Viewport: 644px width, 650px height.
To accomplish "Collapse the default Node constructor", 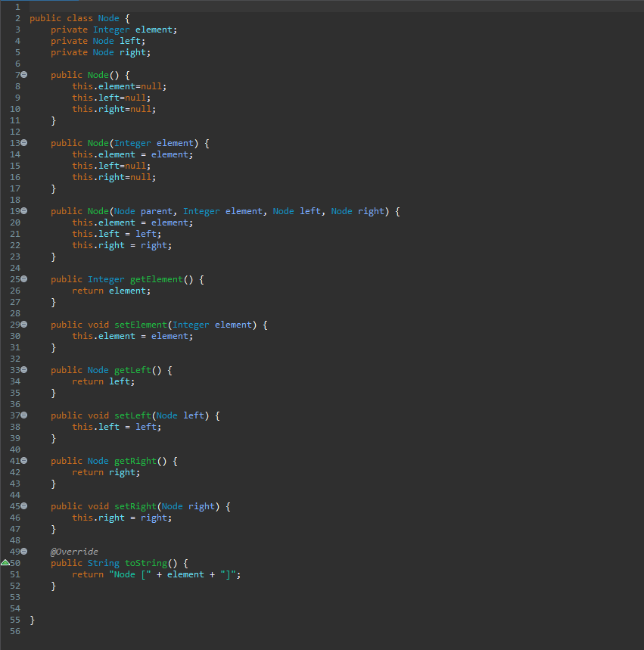I will tap(23, 74).
